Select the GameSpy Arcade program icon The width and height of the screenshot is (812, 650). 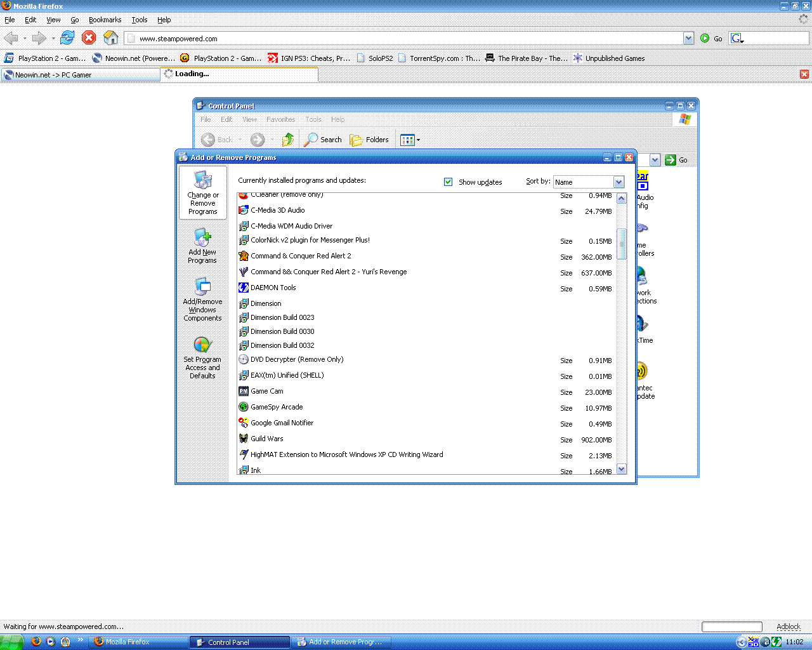244,407
